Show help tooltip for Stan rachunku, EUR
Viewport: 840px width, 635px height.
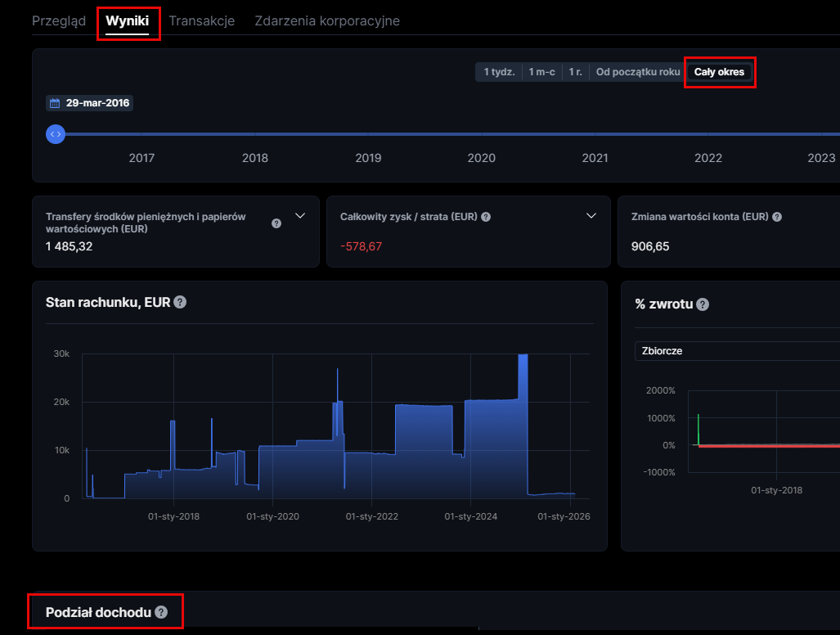(x=180, y=302)
